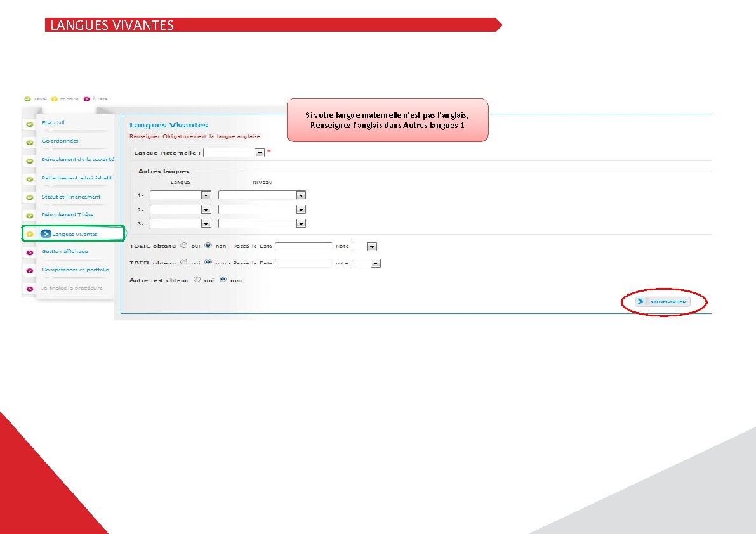Click the Sauvegarder button

coord(663,301)
